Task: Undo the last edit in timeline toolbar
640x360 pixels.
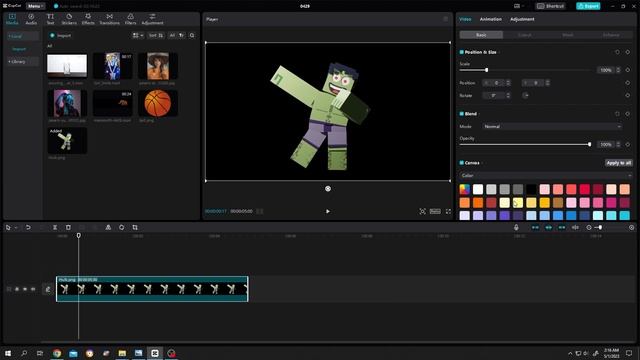Action: [28, 227]
